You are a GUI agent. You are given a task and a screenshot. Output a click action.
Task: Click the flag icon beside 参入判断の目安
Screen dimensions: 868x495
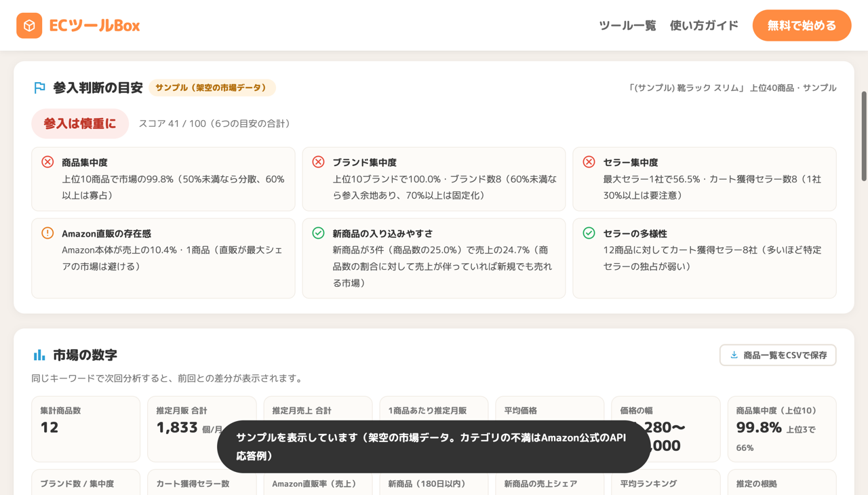click(x=39, y=87)
